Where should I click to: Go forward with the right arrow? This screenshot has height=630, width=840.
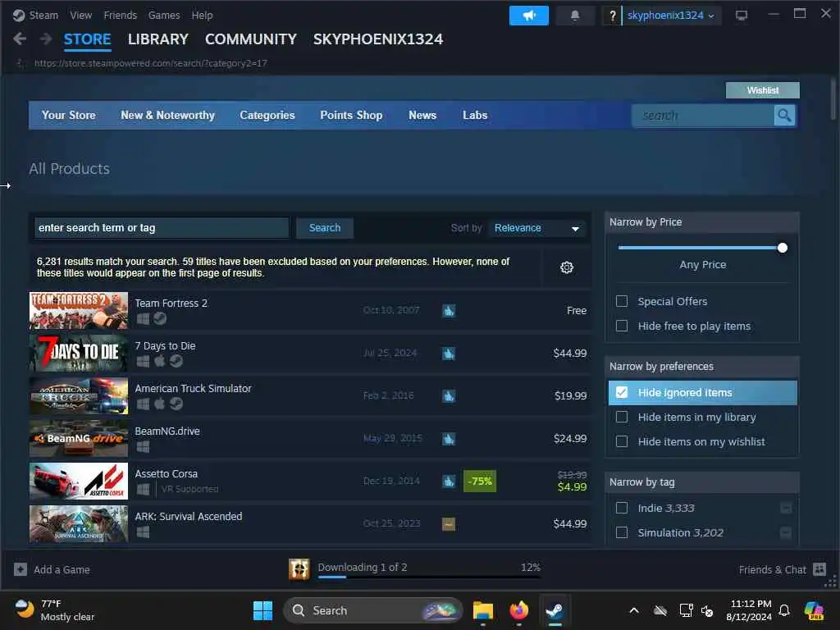46,39
